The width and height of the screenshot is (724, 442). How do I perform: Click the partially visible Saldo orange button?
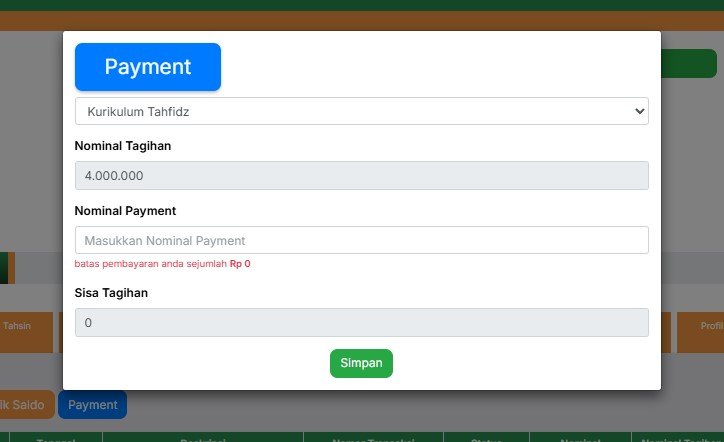pos(27,405)
